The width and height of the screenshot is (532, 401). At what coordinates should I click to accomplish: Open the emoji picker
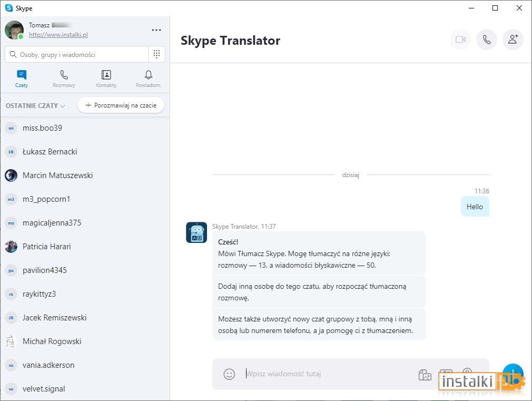pos(229,374)
